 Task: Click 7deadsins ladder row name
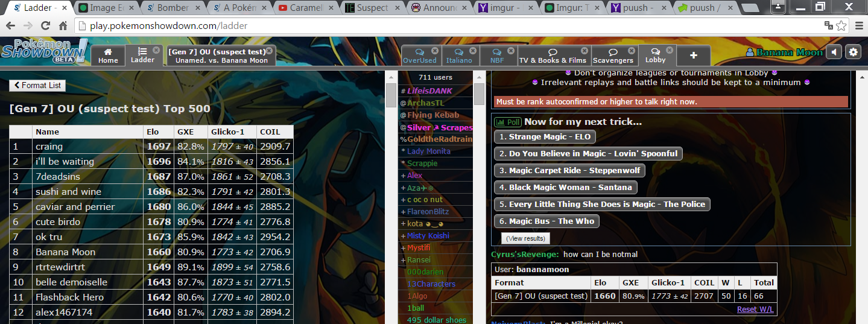point(58,177)
